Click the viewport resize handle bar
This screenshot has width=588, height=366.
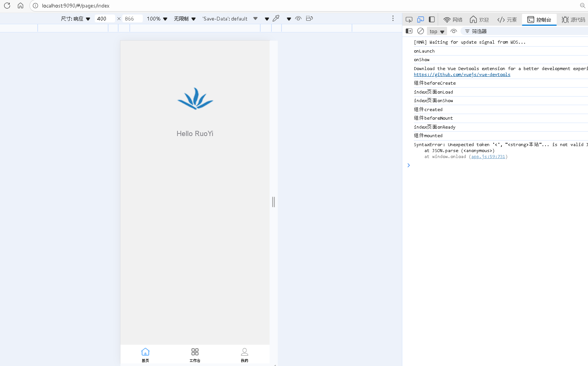click(274, 202)
